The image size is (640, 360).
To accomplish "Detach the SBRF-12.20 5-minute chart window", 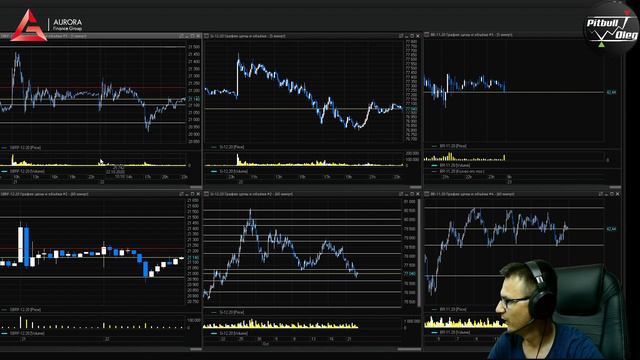I will tap(181, 36).
